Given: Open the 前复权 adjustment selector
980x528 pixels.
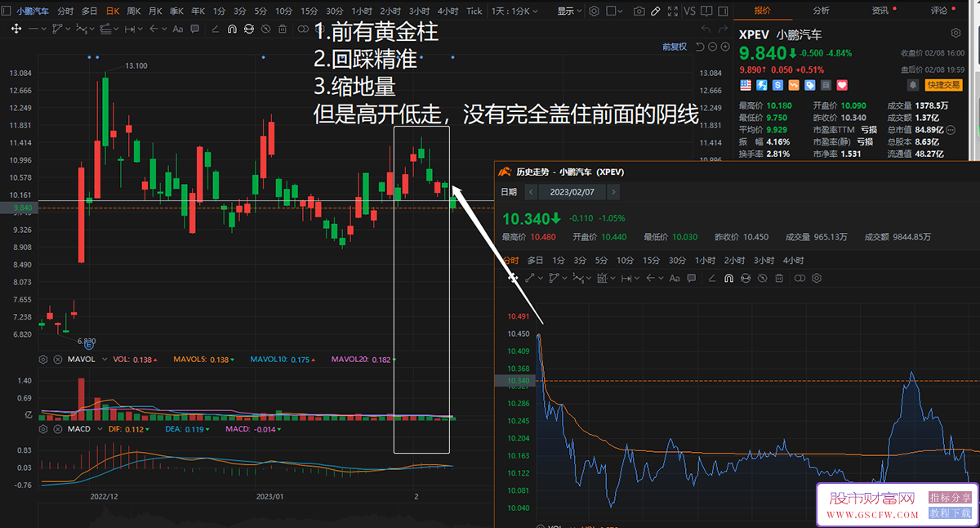Looking at the screenshot, I should [675, 47].
